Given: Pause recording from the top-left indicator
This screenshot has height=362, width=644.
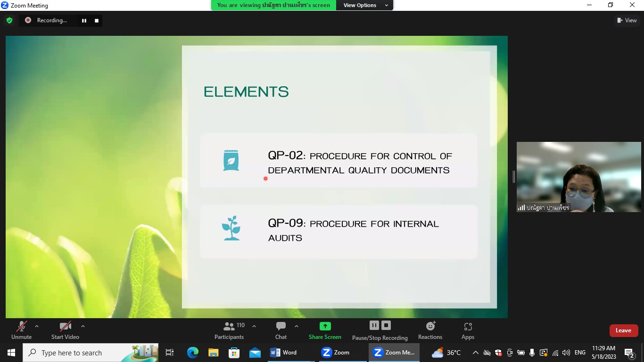Looking at the screenshot, I should 84,20.
